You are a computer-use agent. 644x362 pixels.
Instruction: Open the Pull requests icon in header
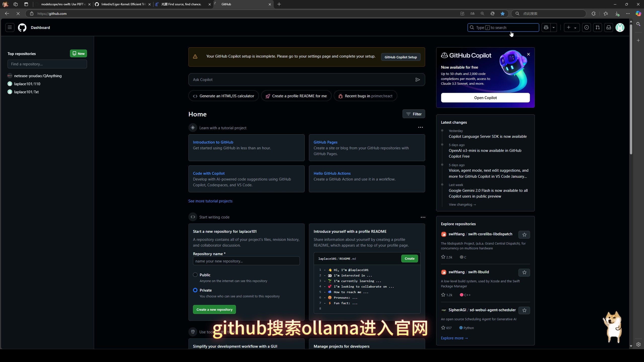point(597,27)
